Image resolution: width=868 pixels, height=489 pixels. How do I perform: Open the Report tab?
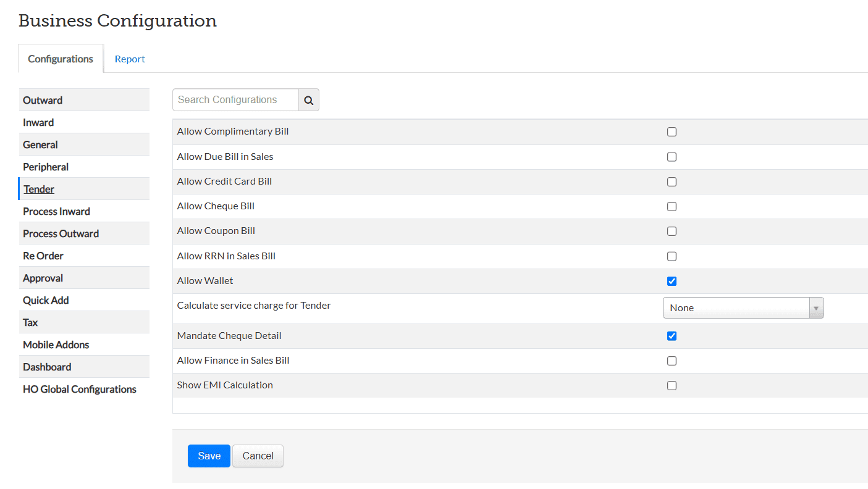[x=130, y=59]
